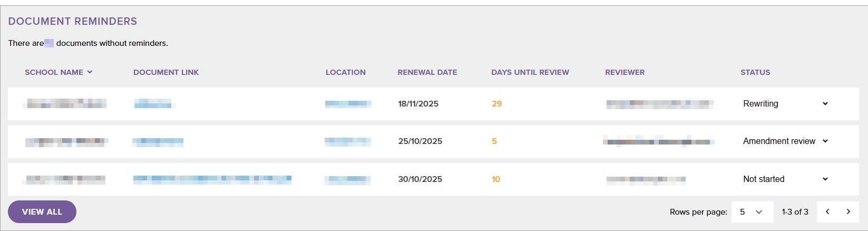The image size is (868, 231).
Task: Click the Status column header
Action: pos(755,72)
